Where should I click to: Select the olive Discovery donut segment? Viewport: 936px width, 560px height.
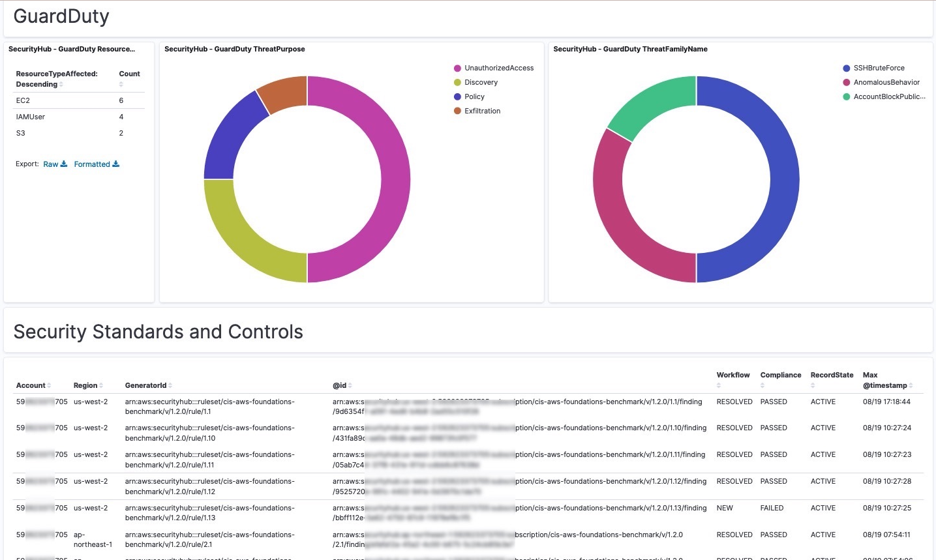tap(244, 243)
